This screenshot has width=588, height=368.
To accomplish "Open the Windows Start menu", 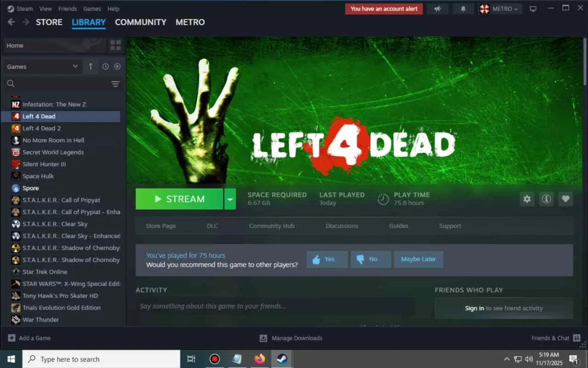I will click(x=11, y=359).
